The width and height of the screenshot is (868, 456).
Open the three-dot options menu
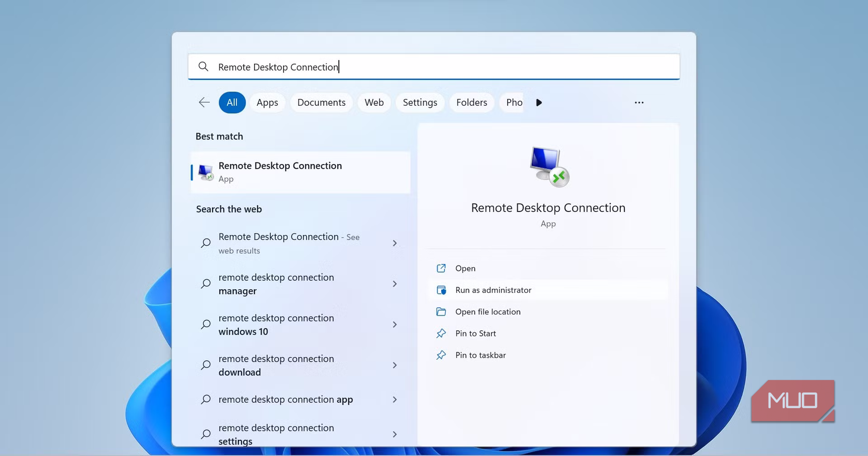tap(639, 103)
